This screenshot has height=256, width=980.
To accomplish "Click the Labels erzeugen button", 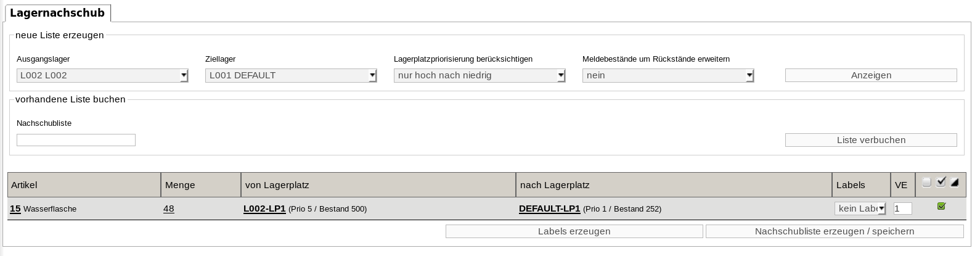I will point(574,231).
